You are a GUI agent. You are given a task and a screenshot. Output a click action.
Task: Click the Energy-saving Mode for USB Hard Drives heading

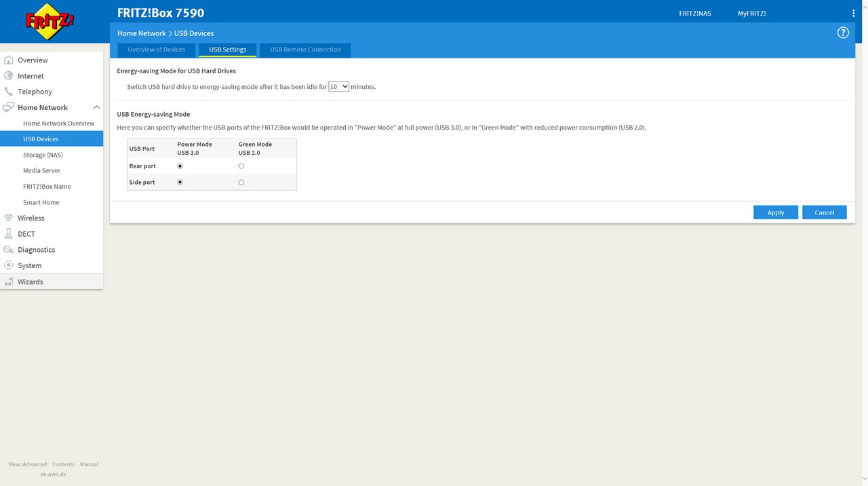pos(176,71)
